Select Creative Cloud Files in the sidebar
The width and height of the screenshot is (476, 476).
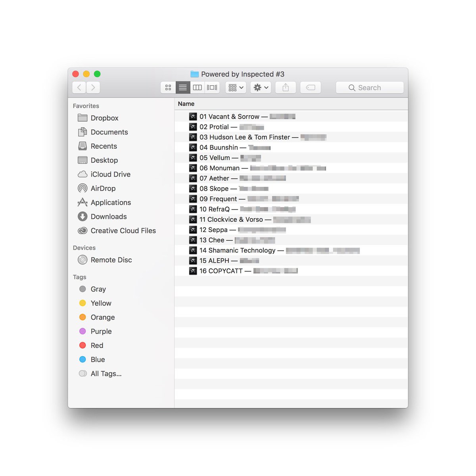[x=123, y=230]
